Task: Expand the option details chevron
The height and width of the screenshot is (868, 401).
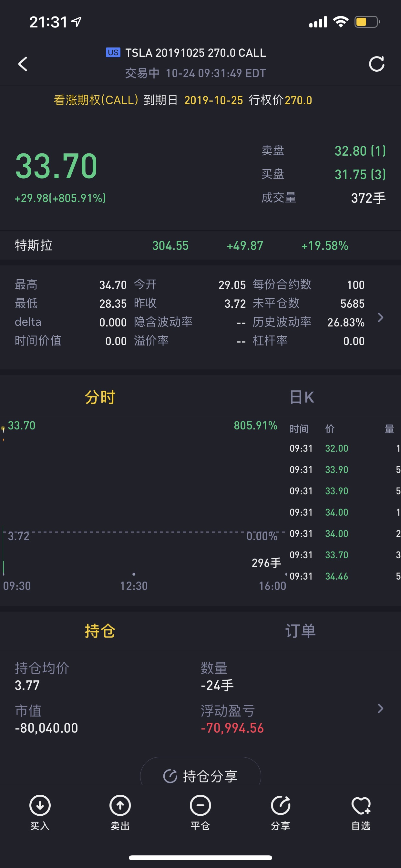Action: pos(380,317)
